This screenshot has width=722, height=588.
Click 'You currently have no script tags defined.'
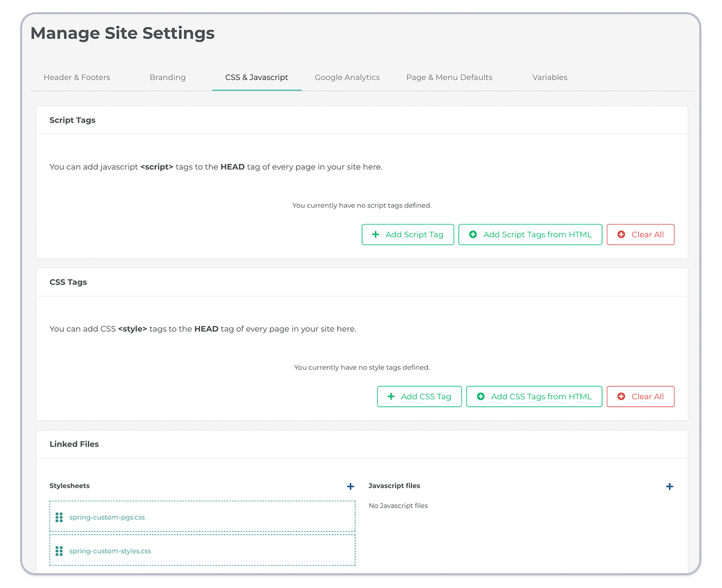(x=362, y=206)
